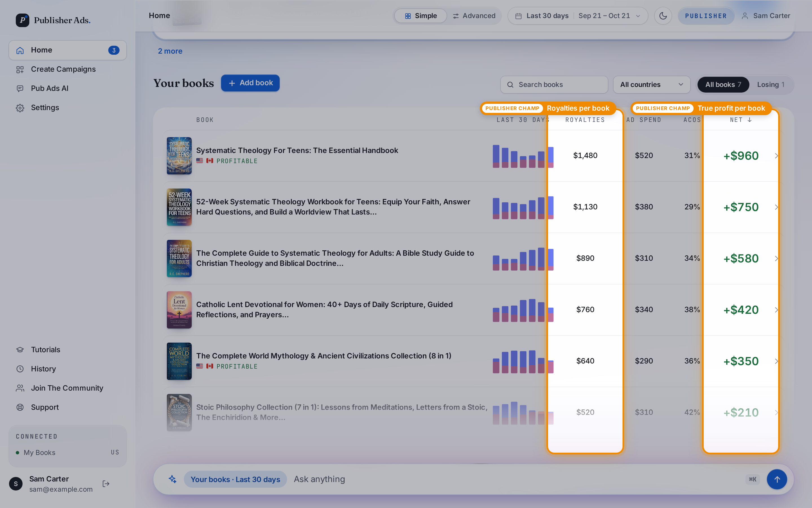Click the Create Campaigns grid icon

(20, 69)
